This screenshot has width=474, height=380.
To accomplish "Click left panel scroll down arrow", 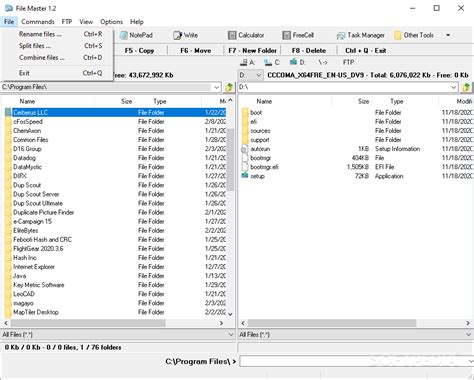I will click(x=230, y=314).
